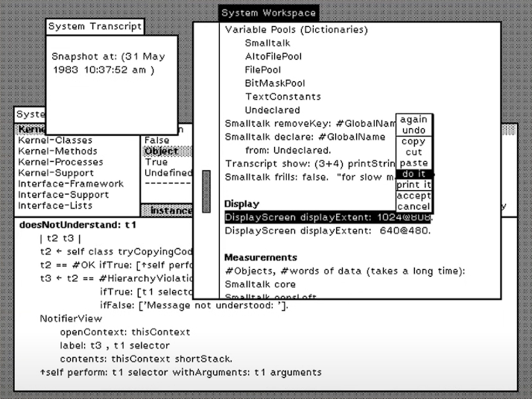This screenshot has height=399, width=532.
Task: Select Kernel-Classes in the category list
Action: [x=55, y=140]
